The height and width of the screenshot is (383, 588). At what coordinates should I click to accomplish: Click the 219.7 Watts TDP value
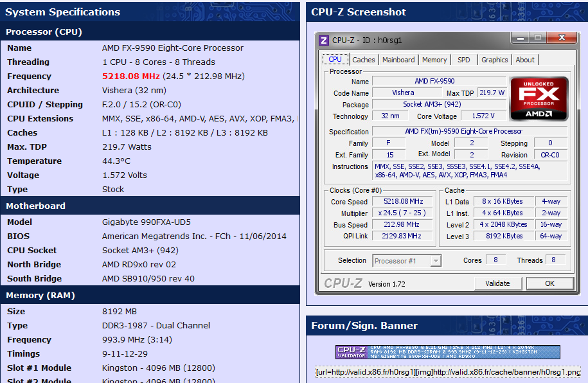[x=127, y=147]
